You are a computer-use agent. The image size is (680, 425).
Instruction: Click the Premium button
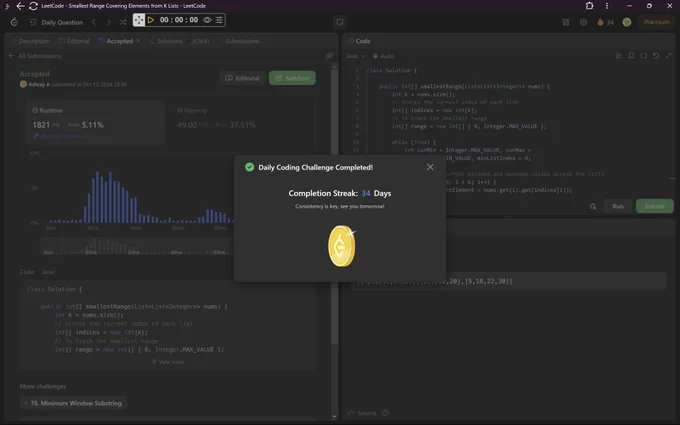coord(657,22)
